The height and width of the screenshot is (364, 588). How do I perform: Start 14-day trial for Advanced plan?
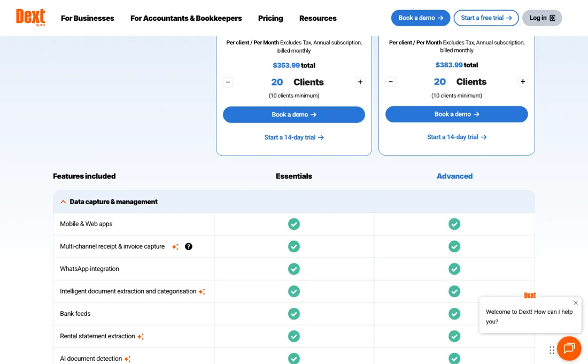pos(457,137)
